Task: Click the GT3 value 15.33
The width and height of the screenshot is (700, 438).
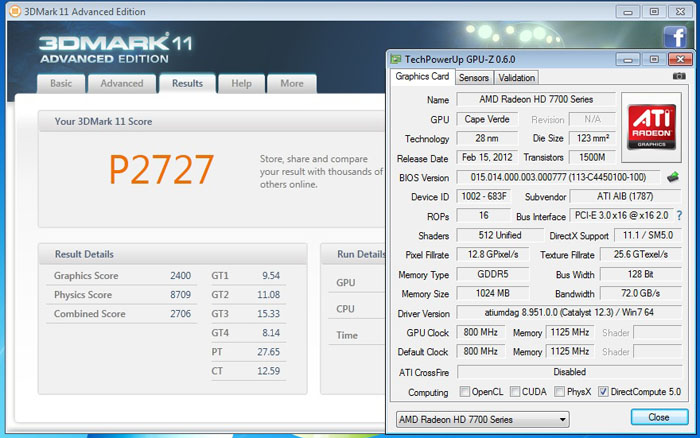Action: (x=268, y=314)
